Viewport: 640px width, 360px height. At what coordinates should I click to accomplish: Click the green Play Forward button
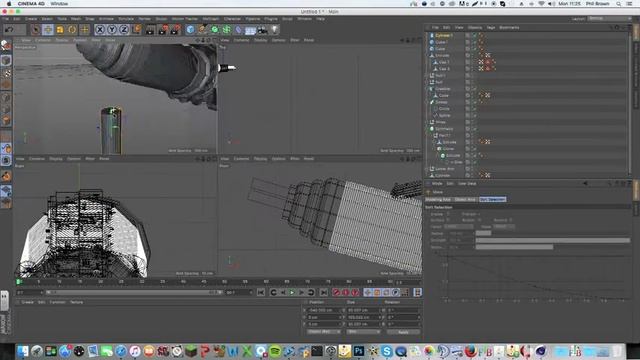click(x=292, y=292)
